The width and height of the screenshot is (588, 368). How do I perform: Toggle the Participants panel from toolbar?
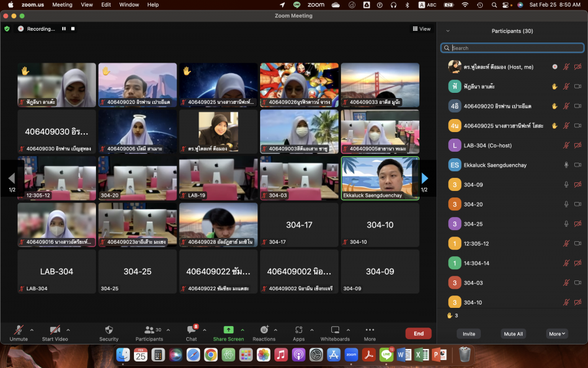pos(150,331)
